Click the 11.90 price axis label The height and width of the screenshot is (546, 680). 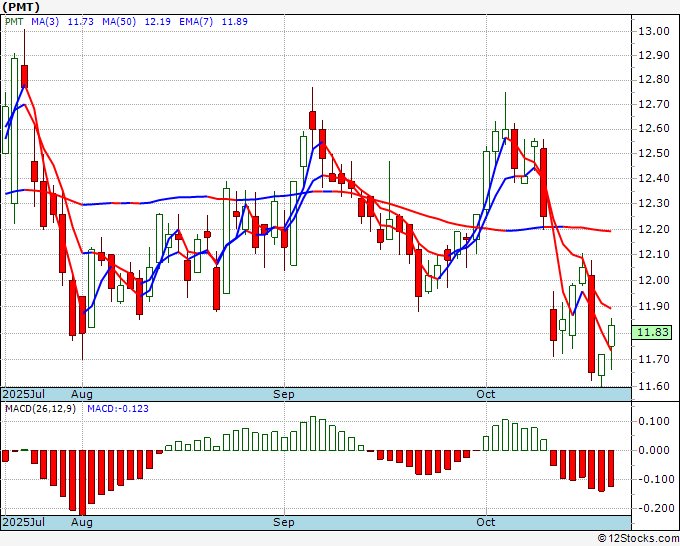click(x=654, y=307)
